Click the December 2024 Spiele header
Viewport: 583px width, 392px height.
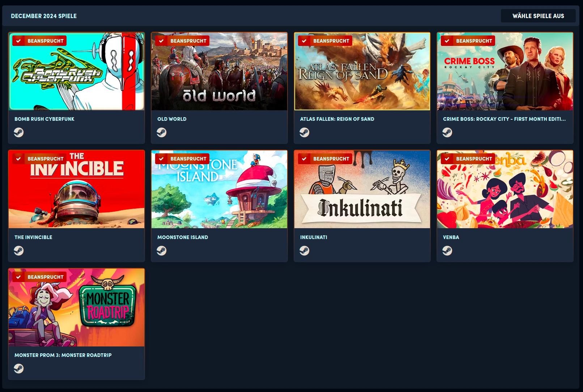pyautogui.click(x=44, y=16)
